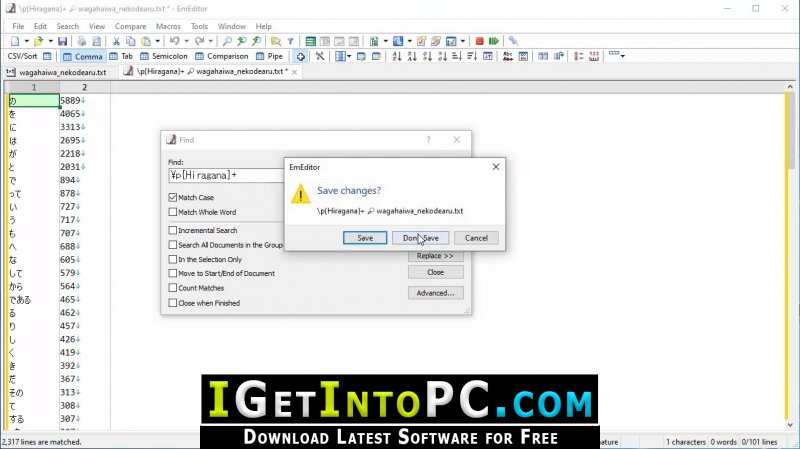Select column header 2
Image resolution: width=800 pixels, height=449 pixels.
(85, 87)
